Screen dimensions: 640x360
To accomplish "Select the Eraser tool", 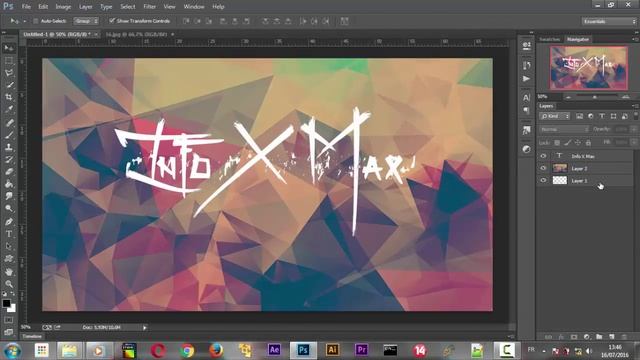I will [9, 171].
